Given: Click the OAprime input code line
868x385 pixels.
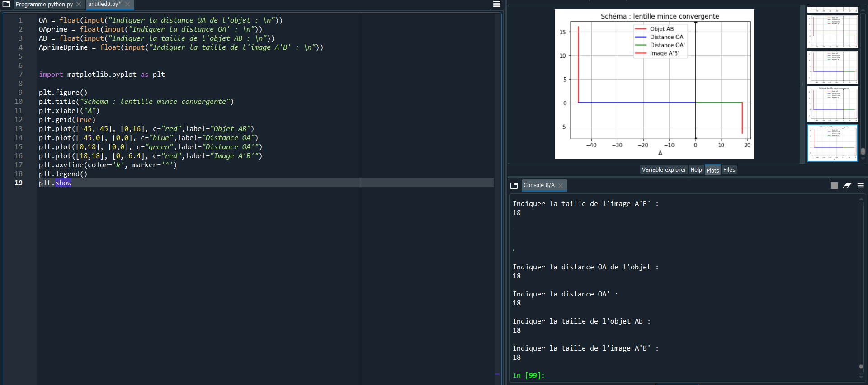Looking at the screenshot, I should pyautogui.click(x=150, y=29).
